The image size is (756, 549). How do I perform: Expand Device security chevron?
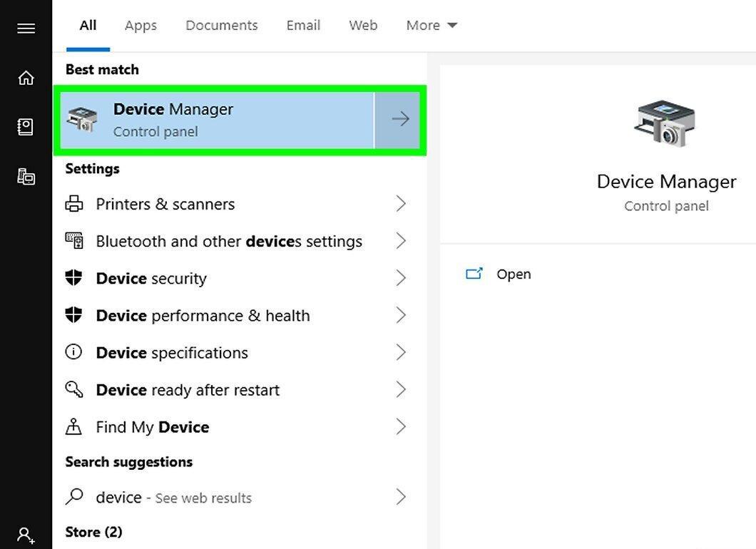(x=401, y=277)
